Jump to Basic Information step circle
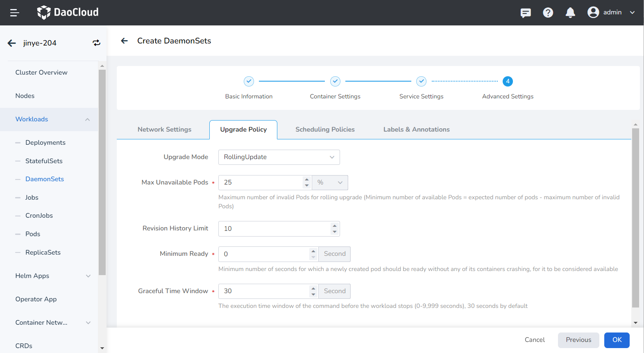This screenshot has width=644, height=353. pyautogui.click(x=249, y=81)
